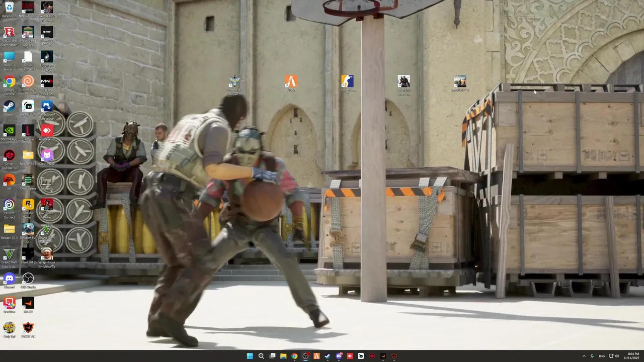Open FACEIT AC desktop shortcut

[28, 330]
